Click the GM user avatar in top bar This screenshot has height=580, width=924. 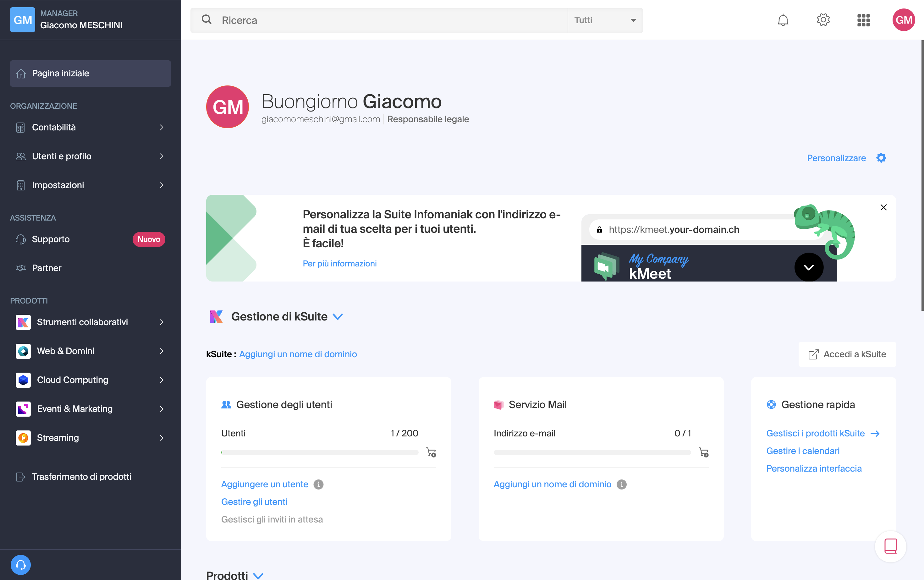click(904, 20)
